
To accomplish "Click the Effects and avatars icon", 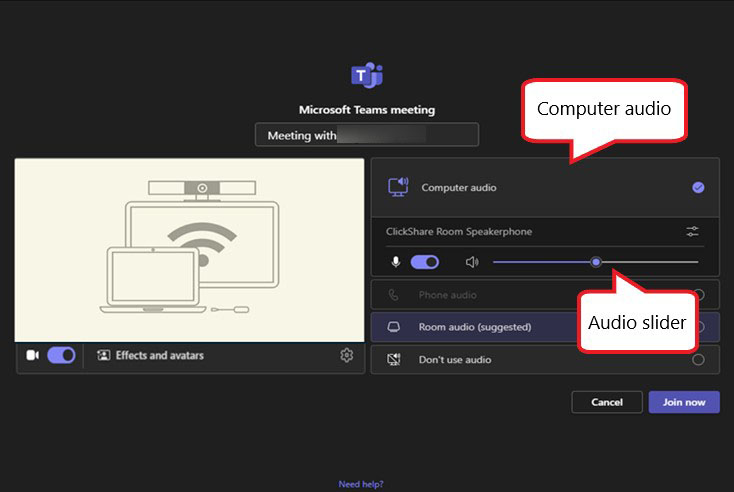I will point(103,355).
